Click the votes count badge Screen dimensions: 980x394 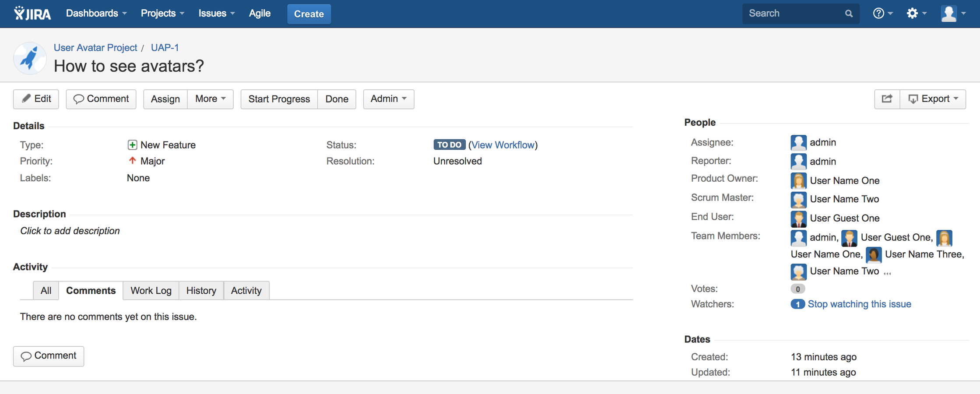797,289
